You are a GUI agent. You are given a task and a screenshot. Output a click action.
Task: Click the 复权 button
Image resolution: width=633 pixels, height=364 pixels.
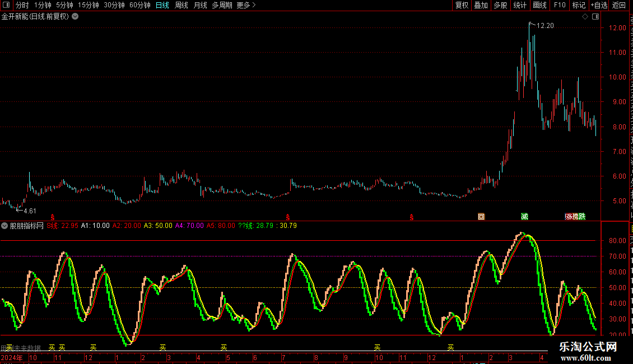pyautogui.click(x=462, y=5)
